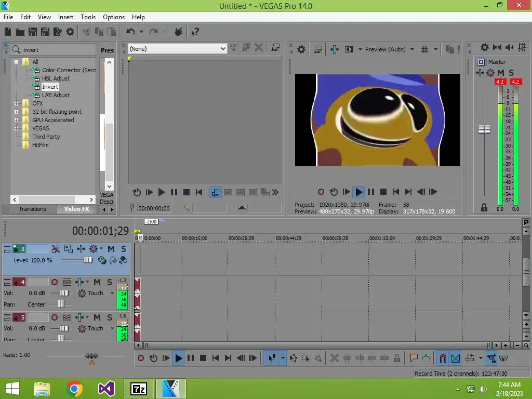This screenshot has width=532, height=399.
Task: Select Invert effect in tree
Action: pyautogui.click(x=50, y=87)
